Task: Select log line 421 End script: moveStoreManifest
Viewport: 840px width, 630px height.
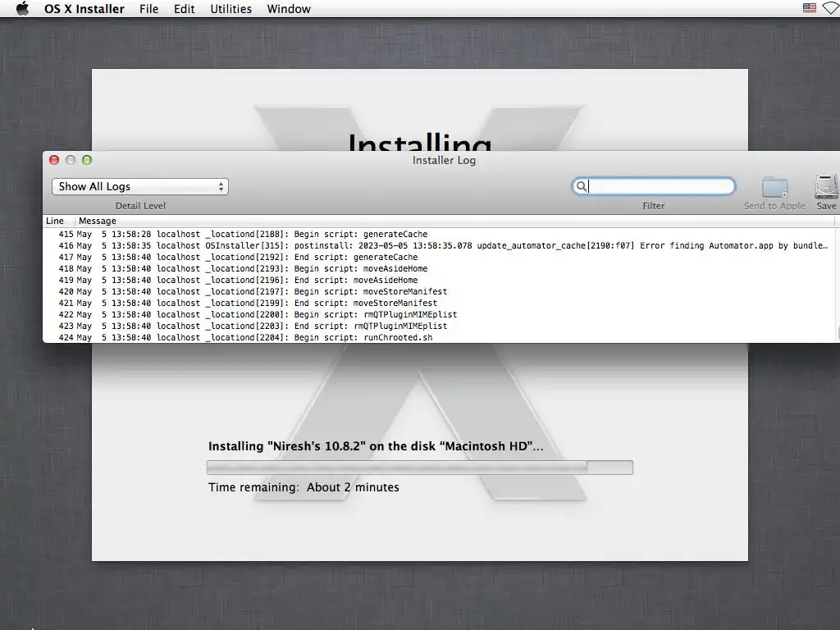Action: tap(440, 303)
